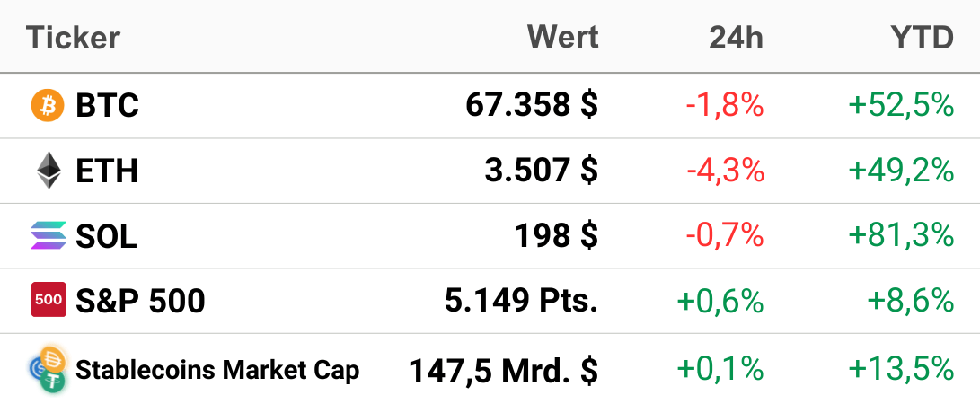Sort by the 24h column header
This screenshot has height=404, width=980.
tap(736, 38)
